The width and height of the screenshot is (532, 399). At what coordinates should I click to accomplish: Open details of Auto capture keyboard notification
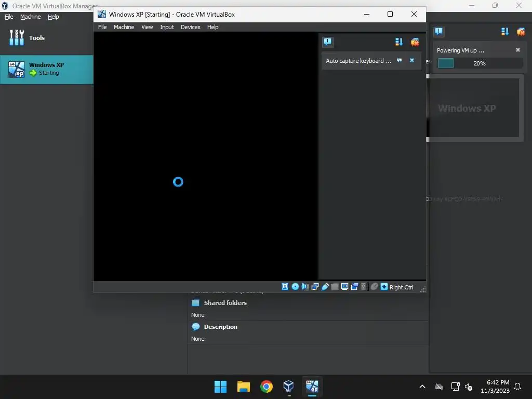[x=400, y=60]
